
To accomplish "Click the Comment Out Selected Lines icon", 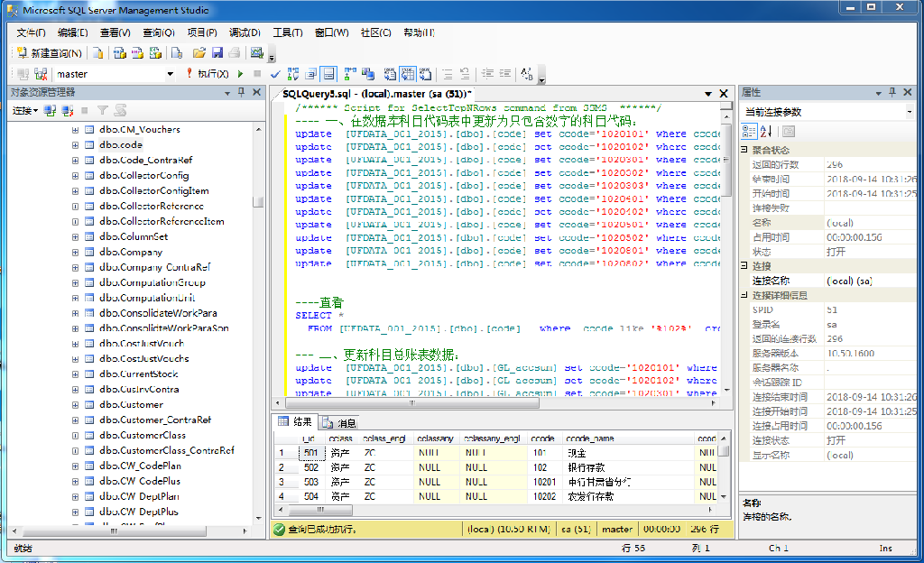I will 448,74.
